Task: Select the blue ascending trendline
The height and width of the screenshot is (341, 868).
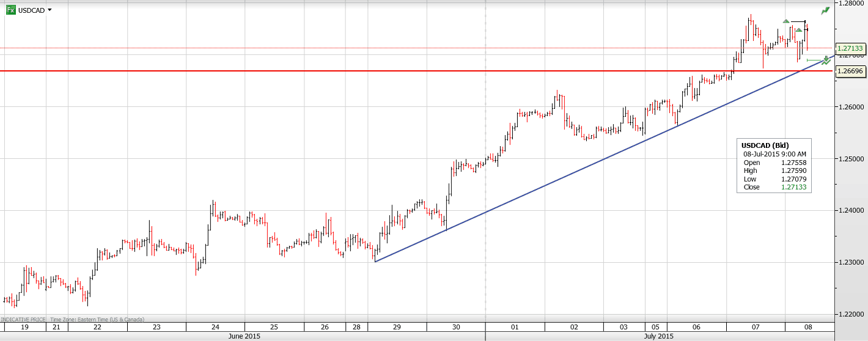Action: (550, 183)
